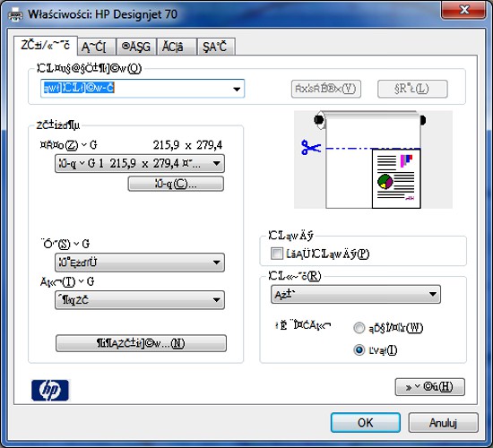Image resolution: width=493 pixels, height=448 pixels.
Task: Expand the (R) orientation dropdown
Action: pyautogui.click(x=356, y=294)
